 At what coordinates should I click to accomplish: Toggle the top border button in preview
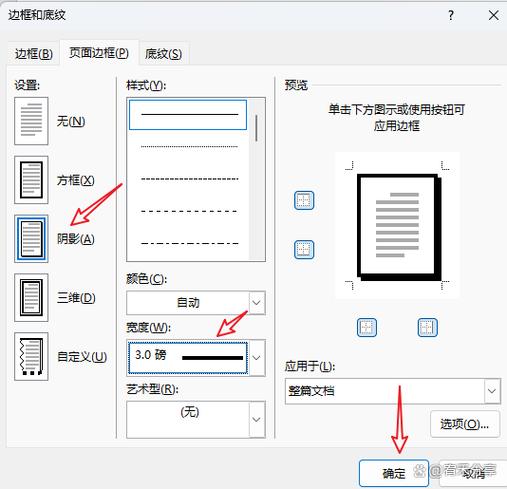304,200
